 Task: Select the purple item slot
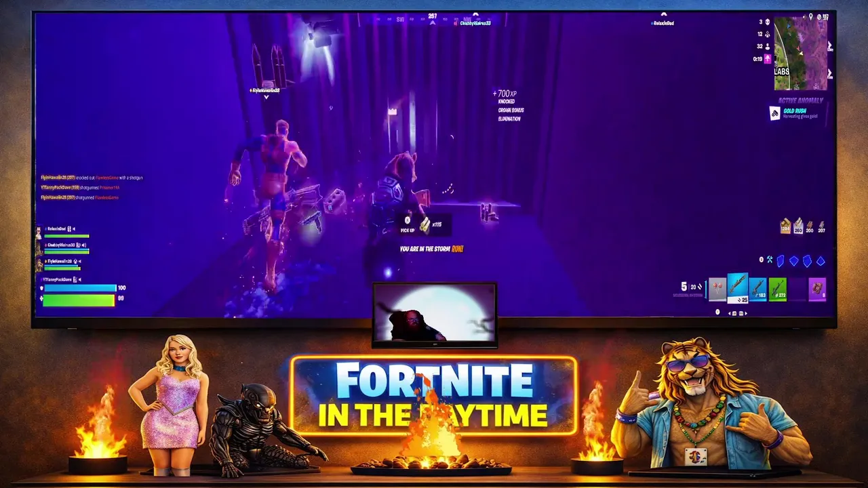click(817, 289)
